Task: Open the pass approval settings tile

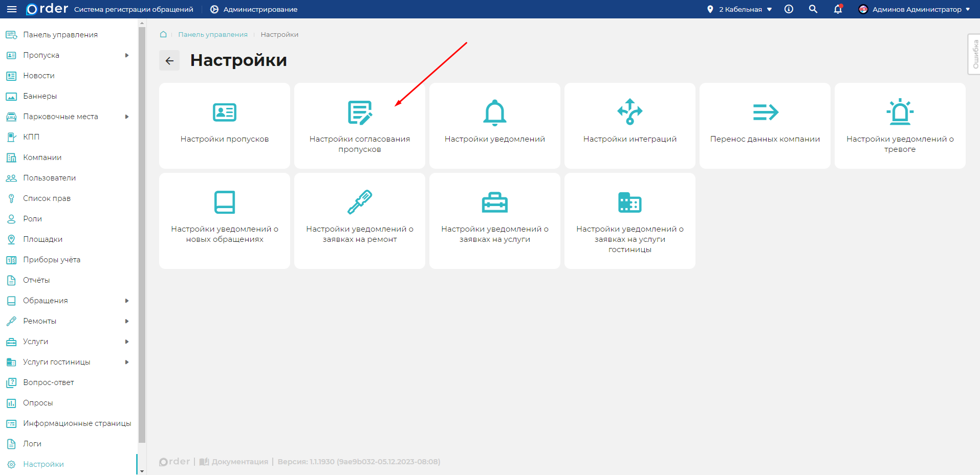Action: [x=359, y=126]
